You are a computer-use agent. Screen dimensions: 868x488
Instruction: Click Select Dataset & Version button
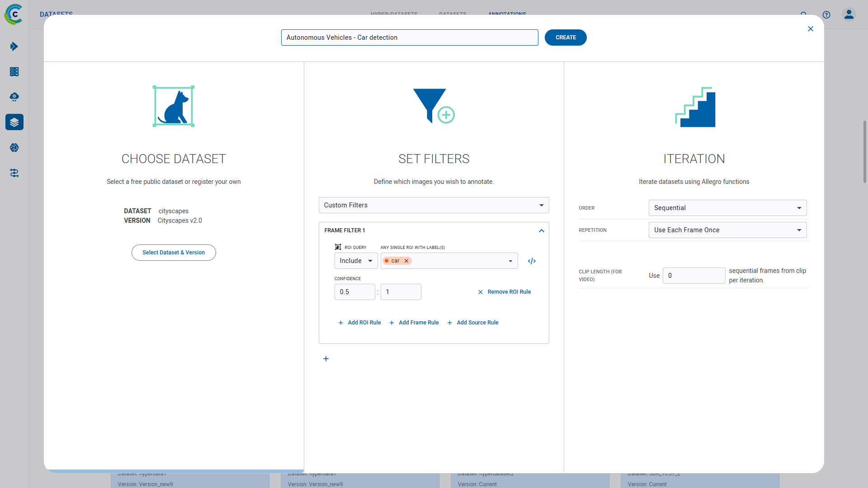pyautogui.click(x=174, y=253)
